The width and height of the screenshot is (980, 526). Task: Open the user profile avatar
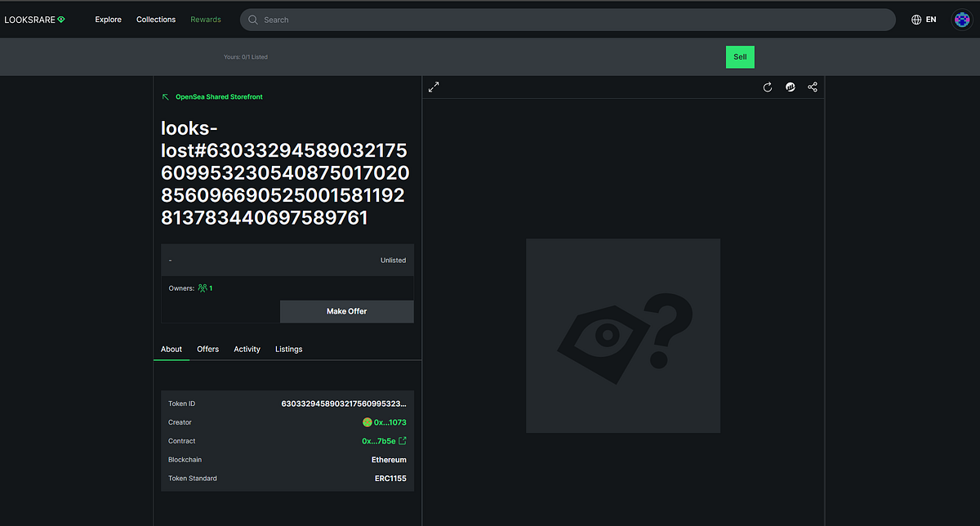pyautogui.click(x=961, y=20)
